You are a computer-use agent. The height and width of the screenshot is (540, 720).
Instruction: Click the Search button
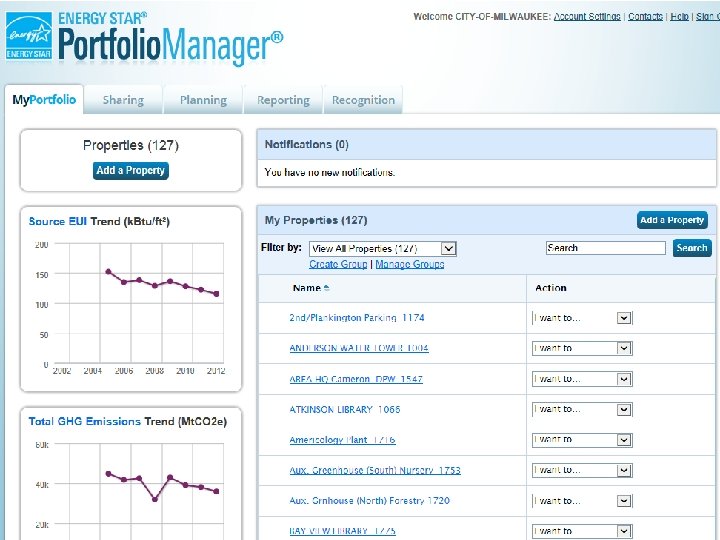click(x=692, y=248)
